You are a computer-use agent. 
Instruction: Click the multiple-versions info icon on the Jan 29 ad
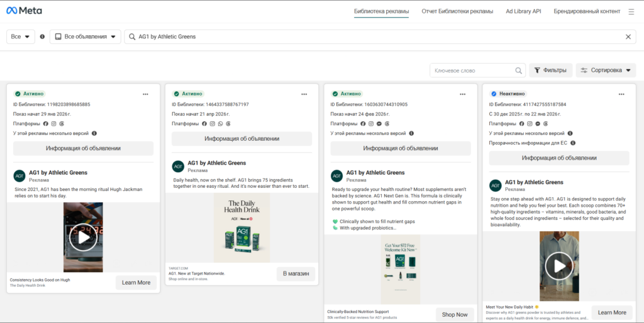coord(94,133)
